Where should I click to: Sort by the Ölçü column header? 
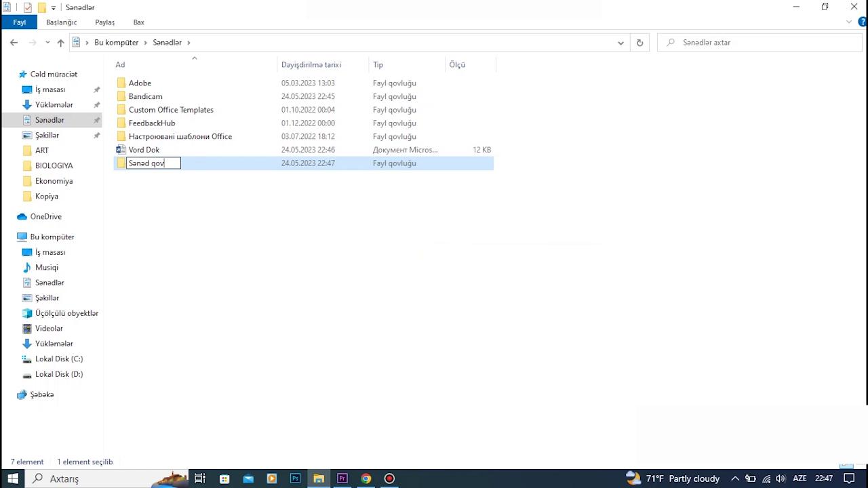coord(471,64)
